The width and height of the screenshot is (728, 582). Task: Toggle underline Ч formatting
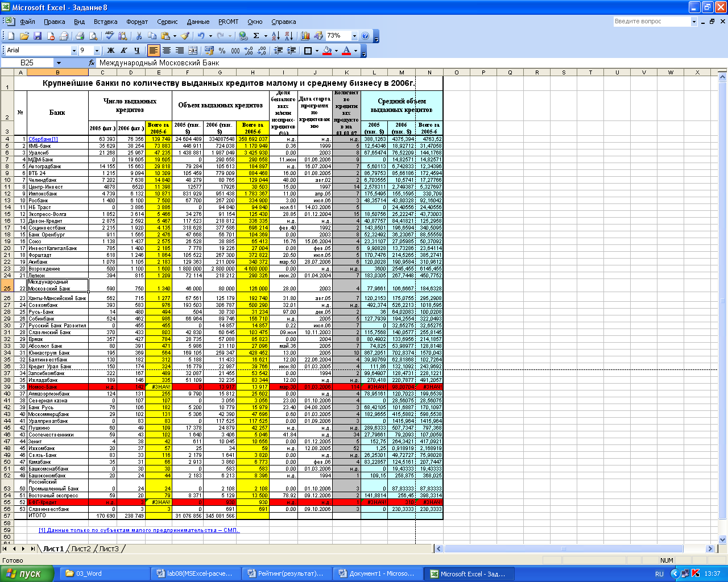click(136, 51)
